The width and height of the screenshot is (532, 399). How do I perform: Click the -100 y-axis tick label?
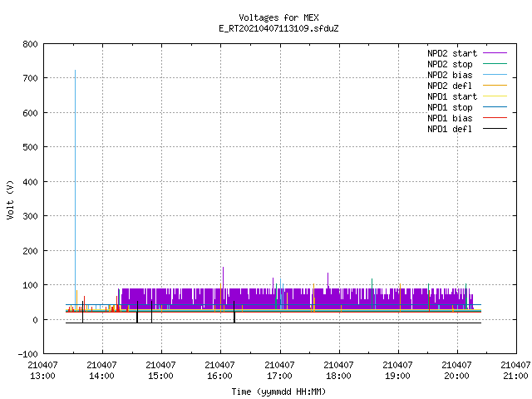[27, 354]
